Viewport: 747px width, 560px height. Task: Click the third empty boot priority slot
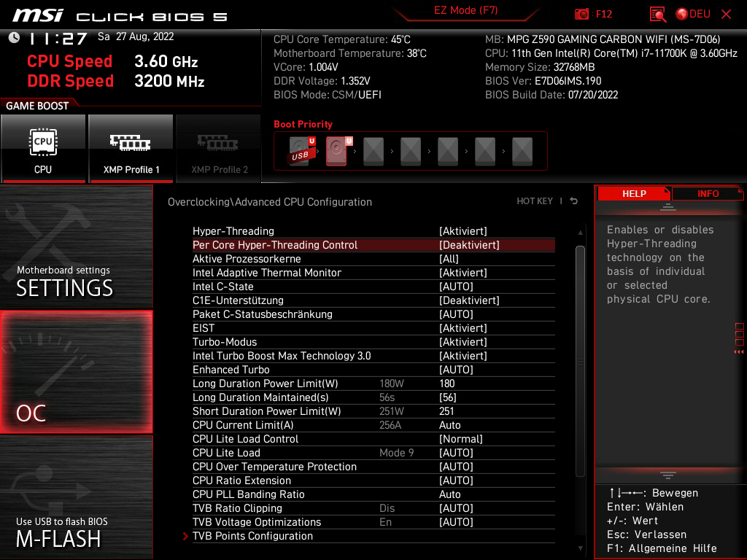pyautogui.click(x=448, y=151)
